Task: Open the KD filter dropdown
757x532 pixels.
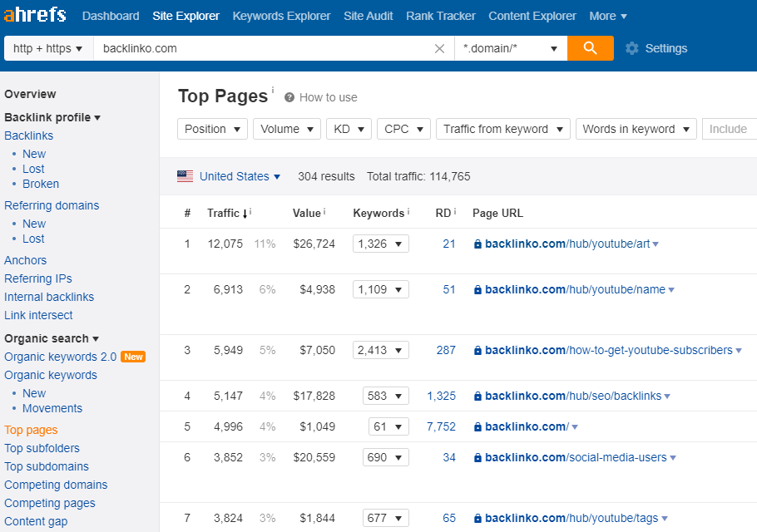Action: click(349, 129)
